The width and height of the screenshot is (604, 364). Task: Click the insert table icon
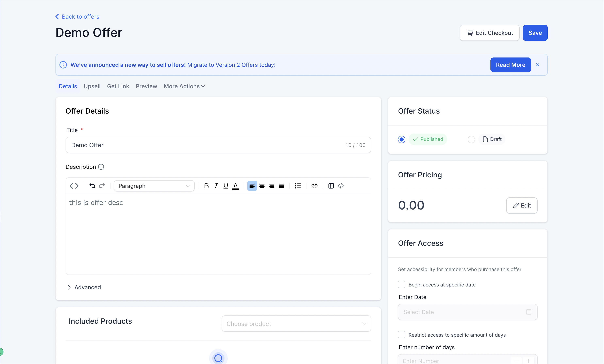(331, 186)
